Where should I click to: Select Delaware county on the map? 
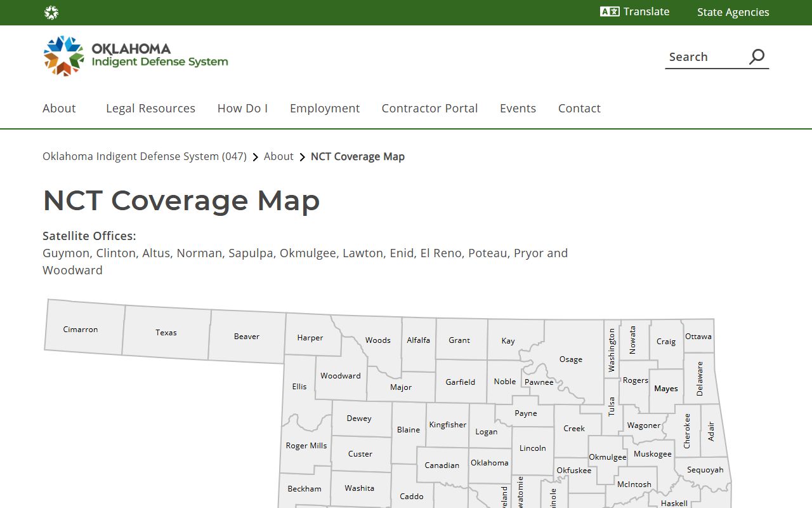[x=700, y=379]
